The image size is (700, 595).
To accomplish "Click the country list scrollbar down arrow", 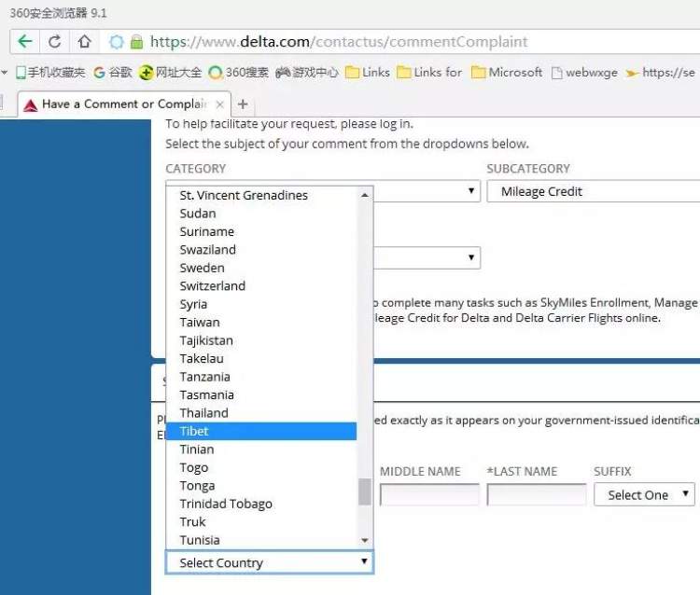I will 365,540.
